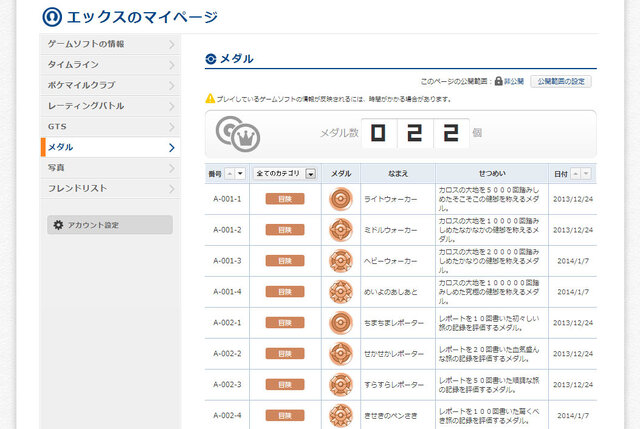This screenshot has height=429, width=640.
Task: Click the すらすらレポーター medal name
Action: coord(394,385)
